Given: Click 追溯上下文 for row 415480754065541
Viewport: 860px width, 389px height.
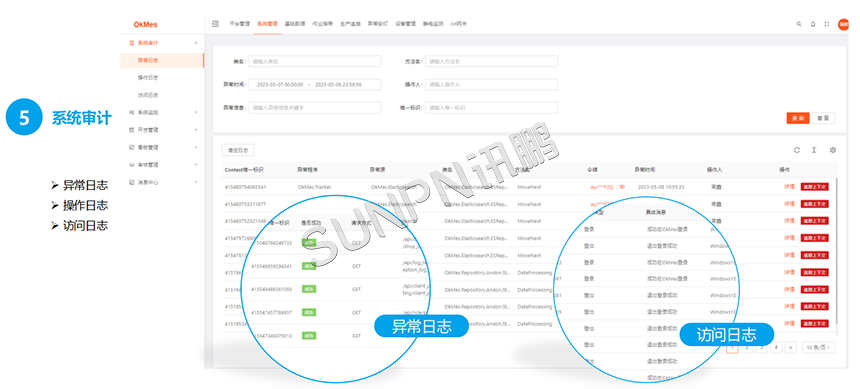Looking at the screenshot, I should 814,187.
